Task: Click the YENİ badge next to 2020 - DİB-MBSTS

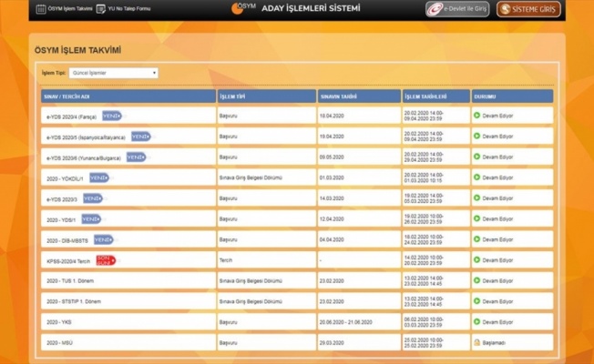Action: (103, 239)
